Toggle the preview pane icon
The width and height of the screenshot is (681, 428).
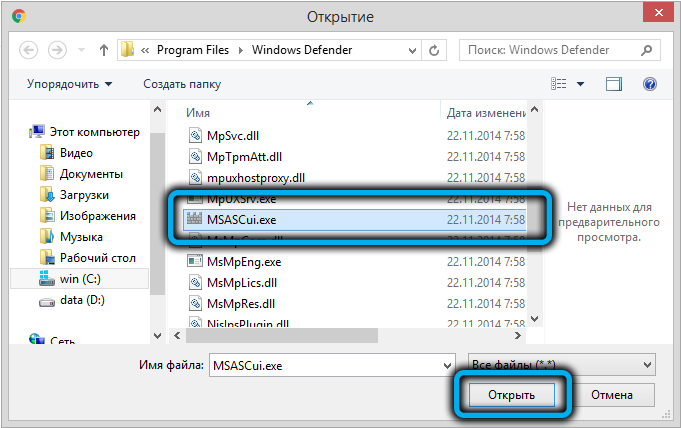[614, 84]
